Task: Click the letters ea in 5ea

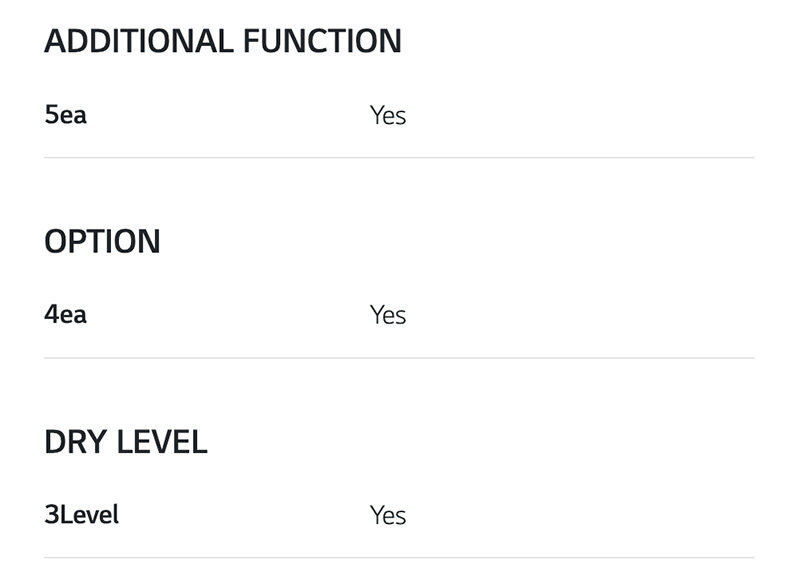Action: pyautogui.click(x=73, y=116)
